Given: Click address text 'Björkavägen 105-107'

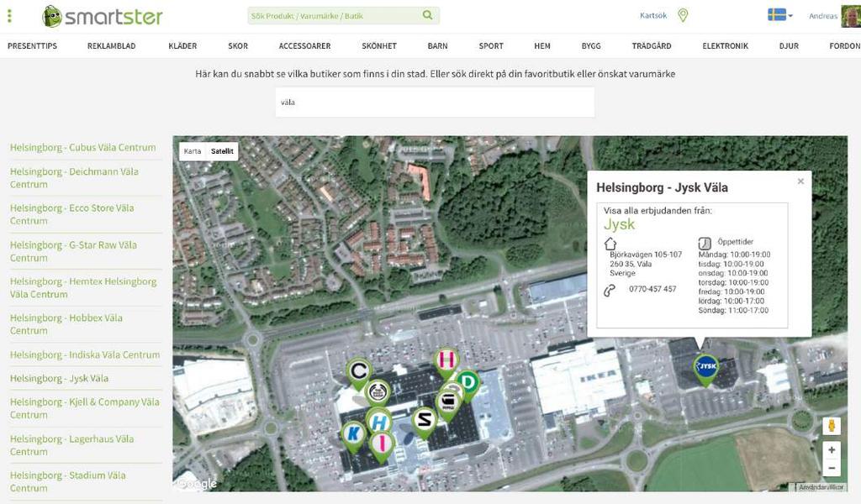Looking at the screenshot, I should click(x=646, y=255).
